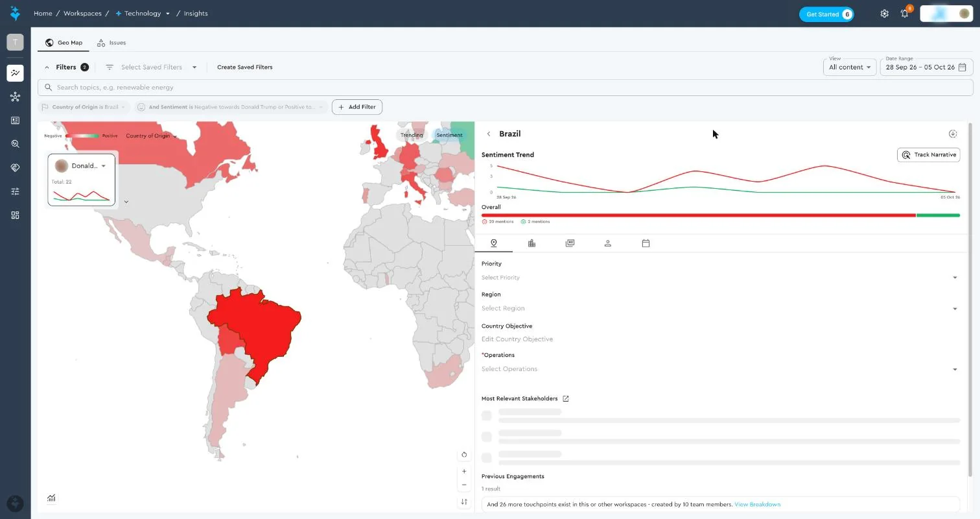The height and width of the screenshot is (519, 980).
Task: Open the Country of Origin map dropdown
Action: (x=151, y=136)
